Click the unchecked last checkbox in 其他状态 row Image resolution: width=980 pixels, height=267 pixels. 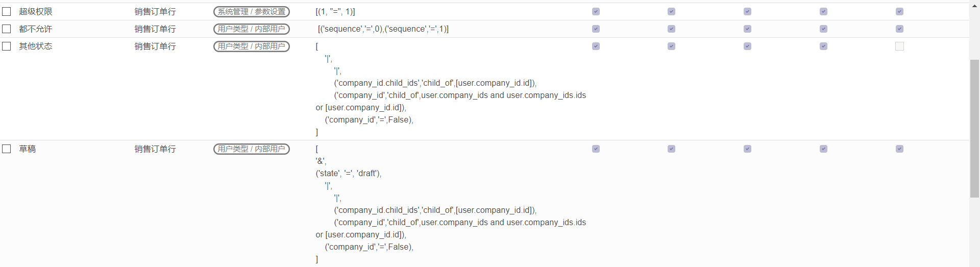[x=899, y=46]
